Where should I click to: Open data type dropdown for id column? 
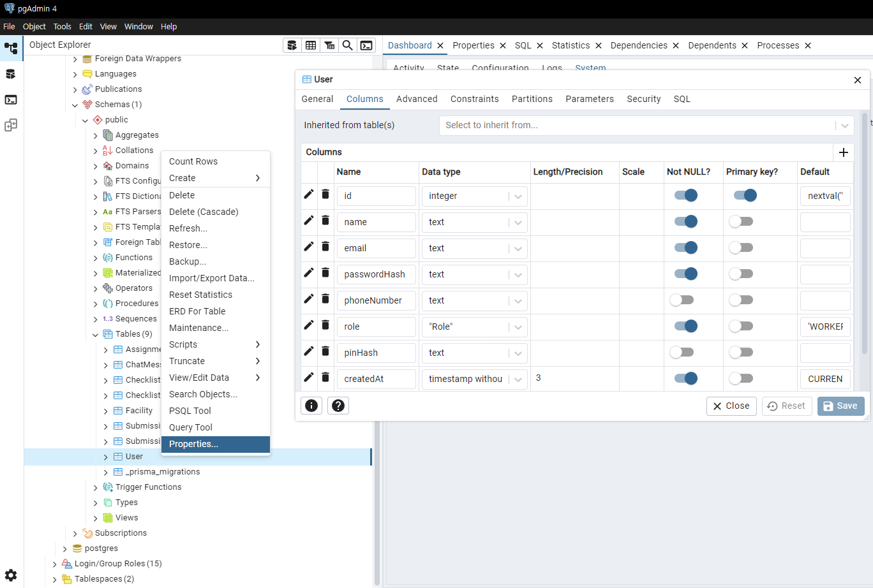click(518, 196)
